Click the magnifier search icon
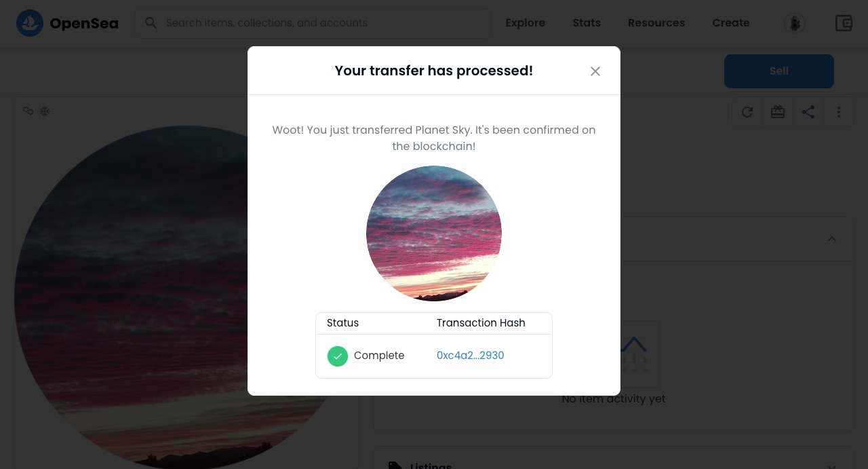 [x=152, y=23]
